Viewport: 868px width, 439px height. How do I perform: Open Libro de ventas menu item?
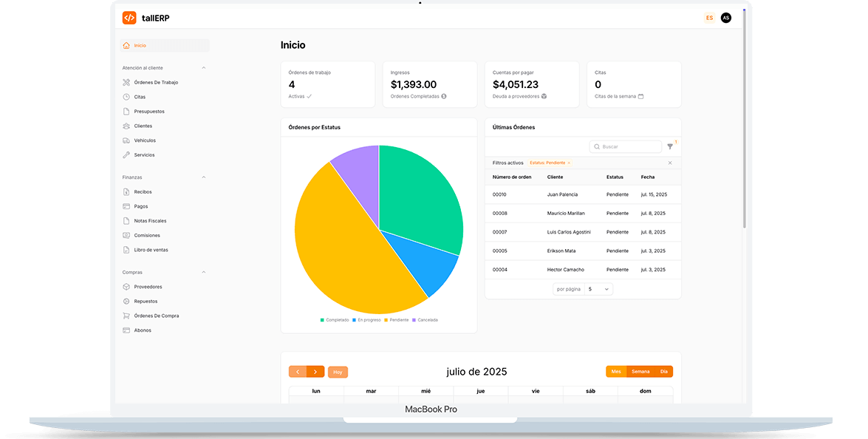pyautogui.click(x=151, y=250)
